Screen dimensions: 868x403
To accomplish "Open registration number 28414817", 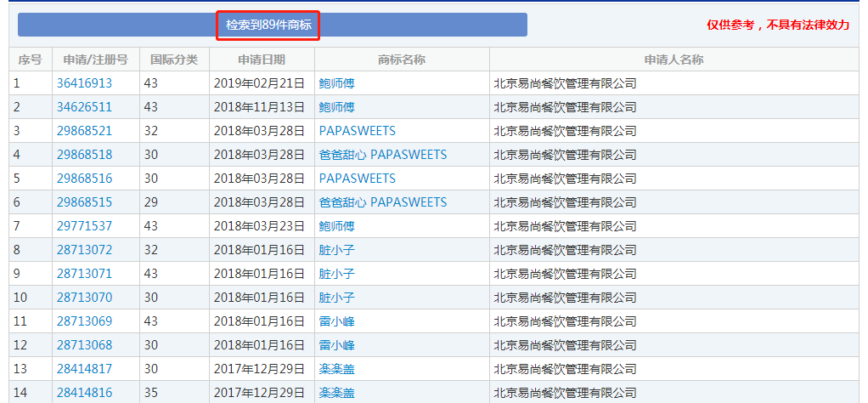I will pos(84,369).
